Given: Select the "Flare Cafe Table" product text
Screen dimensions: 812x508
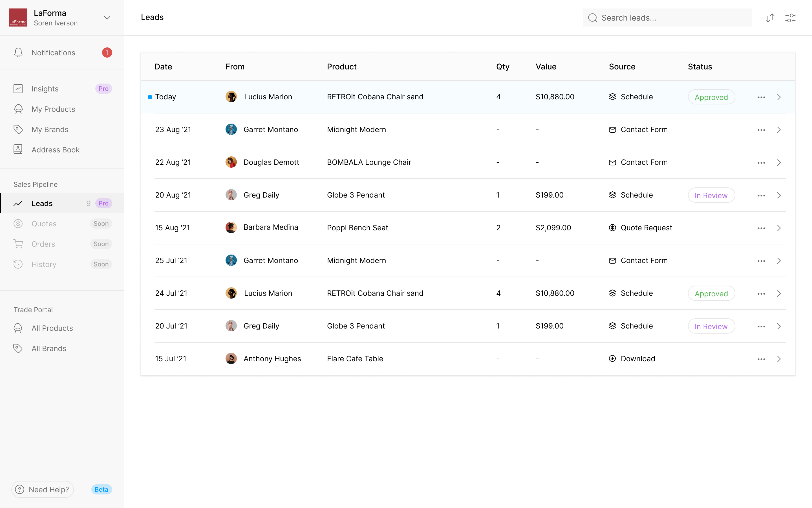Looking at the screenshot, I should coord(355,358).
